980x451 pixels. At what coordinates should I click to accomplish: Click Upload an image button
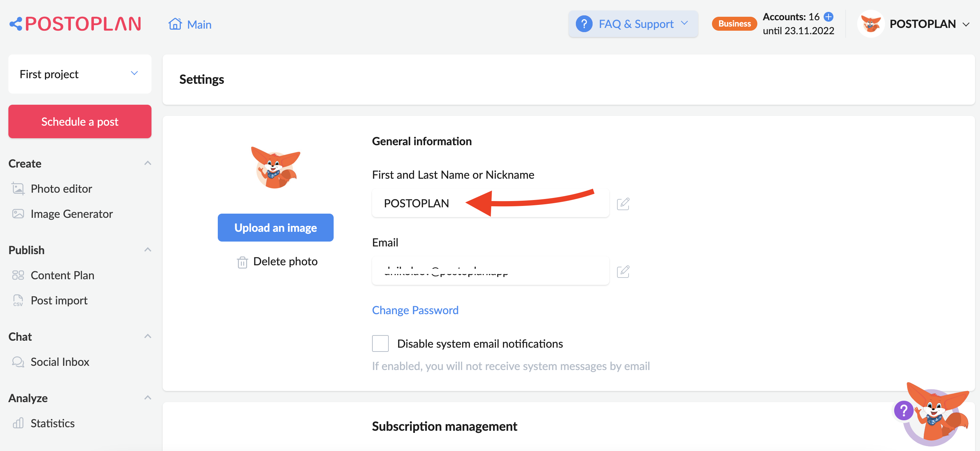275,228
